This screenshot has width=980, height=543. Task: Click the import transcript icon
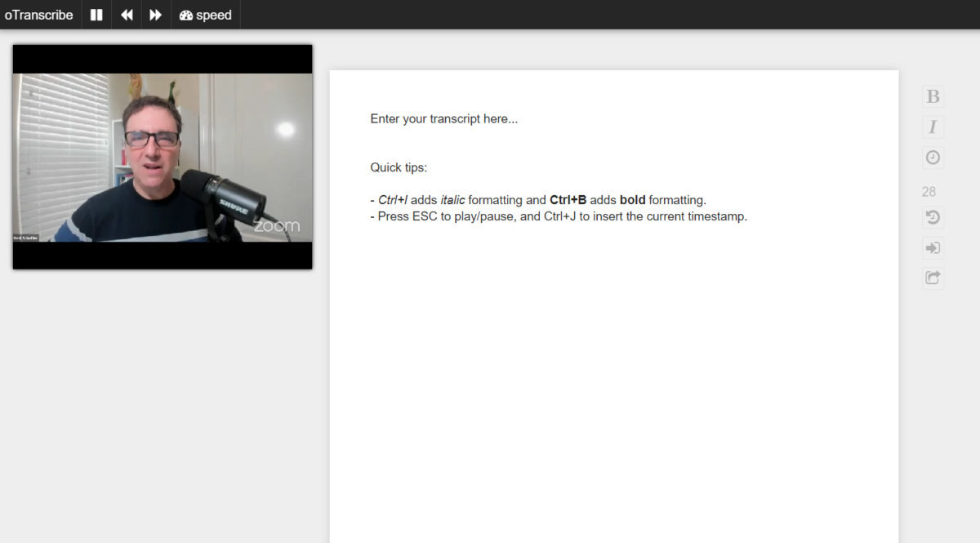933,247
